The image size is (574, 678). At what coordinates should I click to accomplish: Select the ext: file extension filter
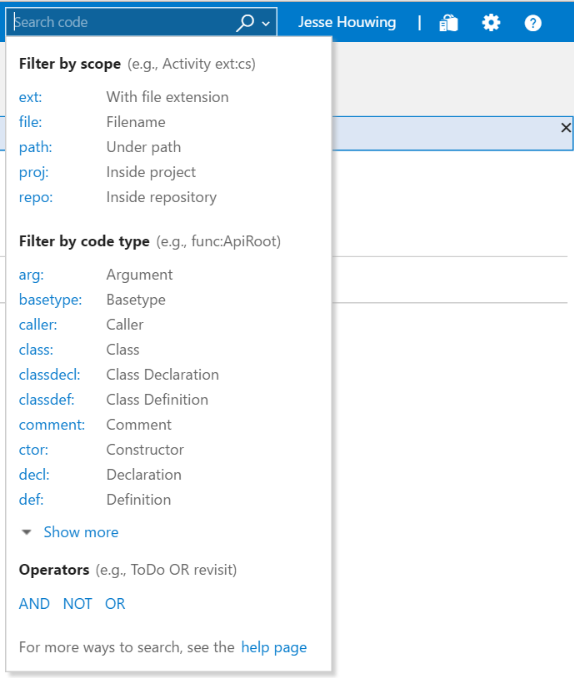30,97
